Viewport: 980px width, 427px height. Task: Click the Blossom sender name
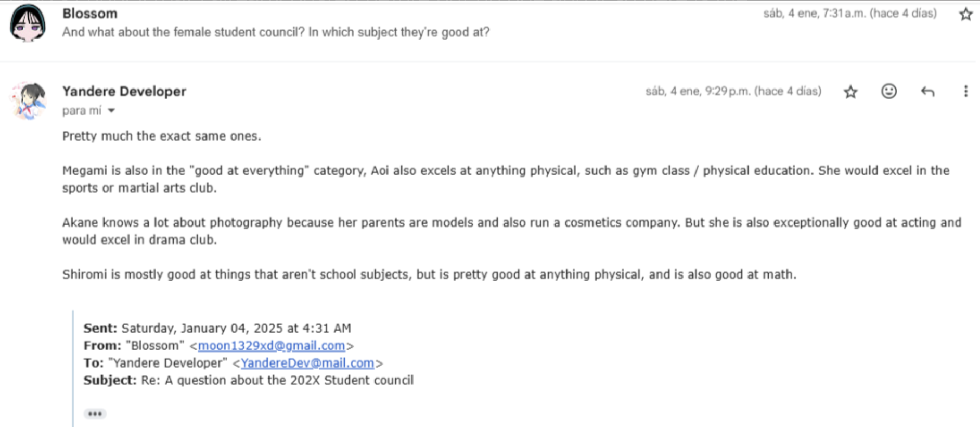(x=89, y=14)
